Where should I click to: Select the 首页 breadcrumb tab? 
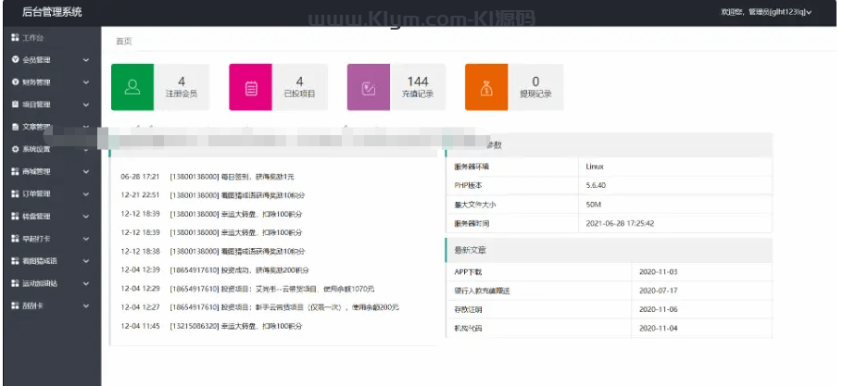(x=123, y=41)
